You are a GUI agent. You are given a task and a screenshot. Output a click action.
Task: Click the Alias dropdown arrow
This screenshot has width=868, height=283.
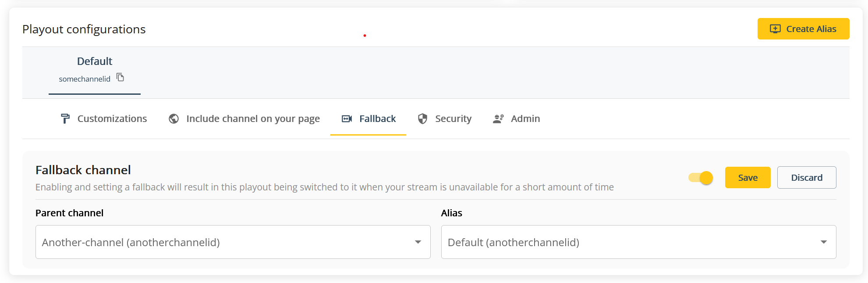tap(824, 242)
